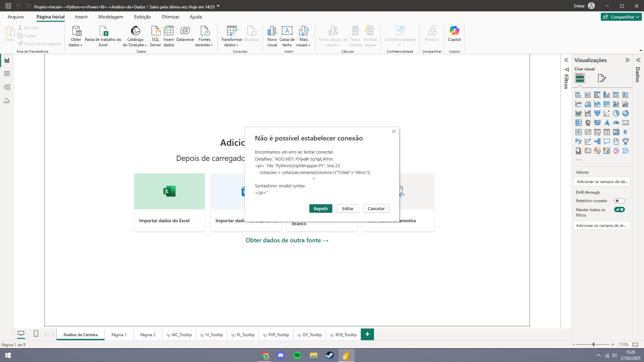644x362 pixels.
Task: Choose the KPI visual icon
Action: [x=588, y=132]
